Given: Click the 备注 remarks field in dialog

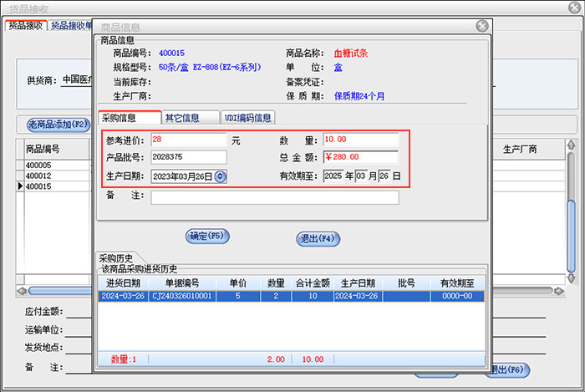Looking at the screenshot, I should click(x=274, y=198).
